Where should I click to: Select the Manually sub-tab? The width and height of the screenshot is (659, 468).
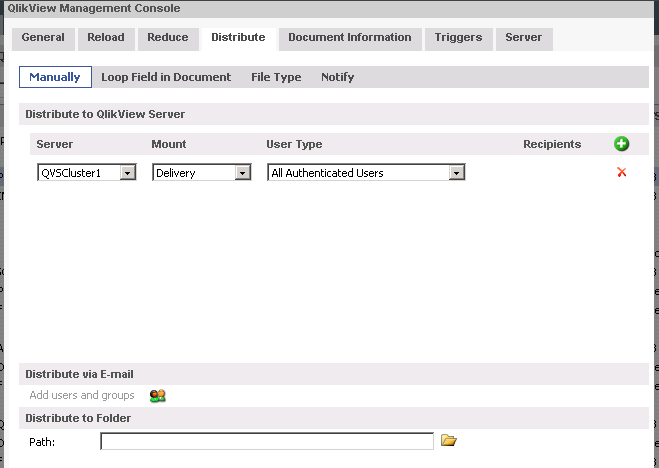(x=55, y=77)
